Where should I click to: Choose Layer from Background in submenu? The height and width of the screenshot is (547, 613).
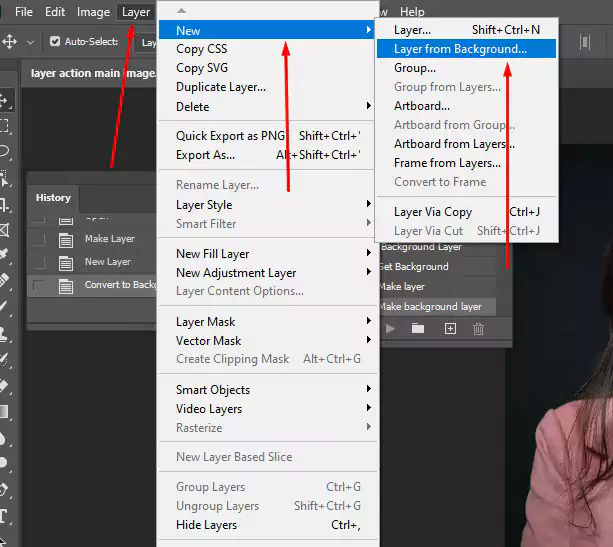tap(466, 49)
